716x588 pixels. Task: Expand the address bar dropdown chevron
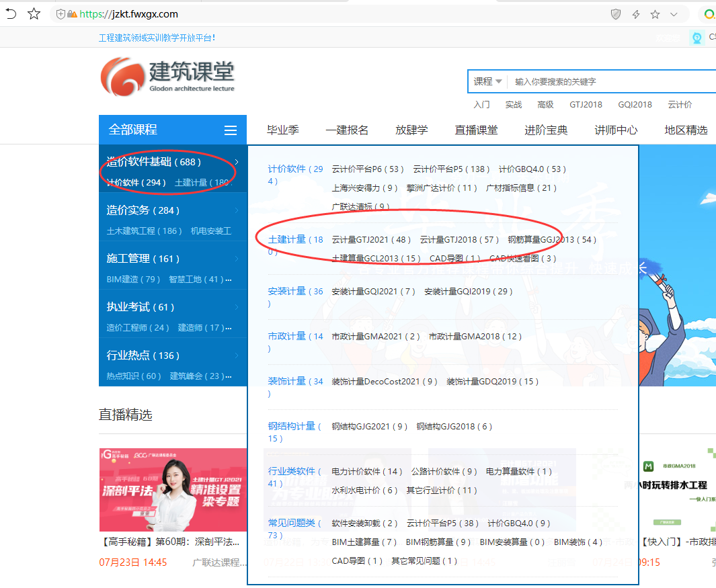(x=674, y=15)
